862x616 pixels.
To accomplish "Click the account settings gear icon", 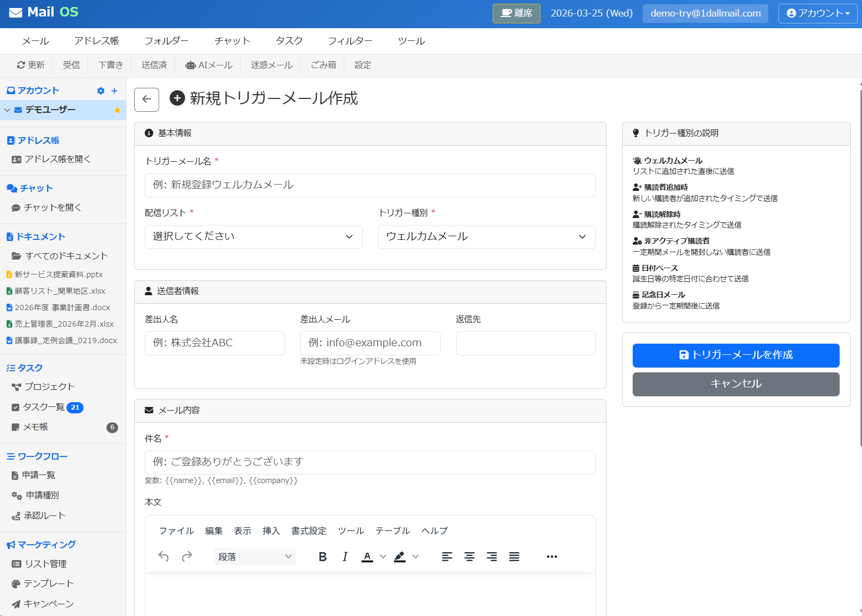I will click(x=101, y=90).
